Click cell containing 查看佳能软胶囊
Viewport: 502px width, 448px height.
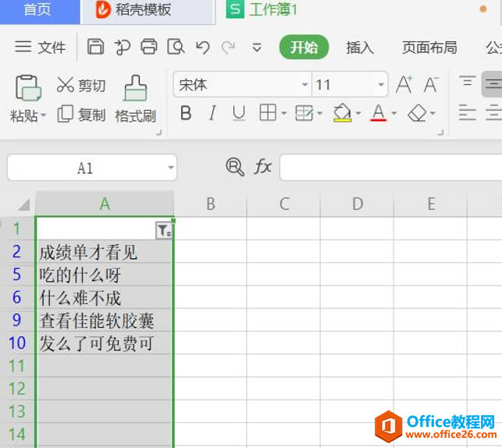[104, 320]
